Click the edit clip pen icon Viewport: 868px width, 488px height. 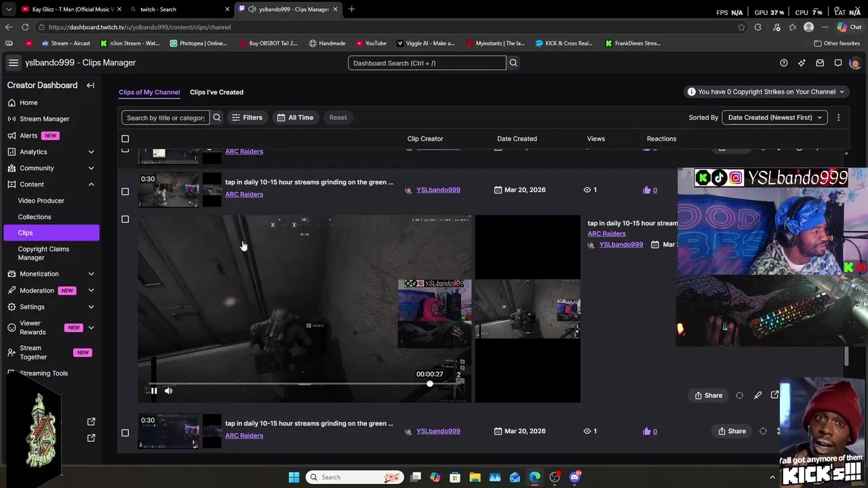point(757,395)
